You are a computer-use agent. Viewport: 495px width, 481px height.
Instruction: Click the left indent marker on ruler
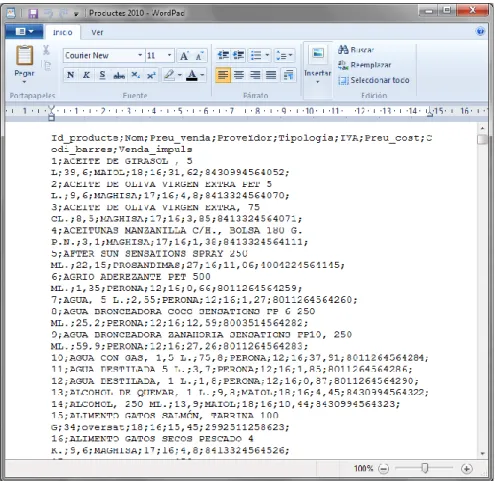(x=51, y=114)
